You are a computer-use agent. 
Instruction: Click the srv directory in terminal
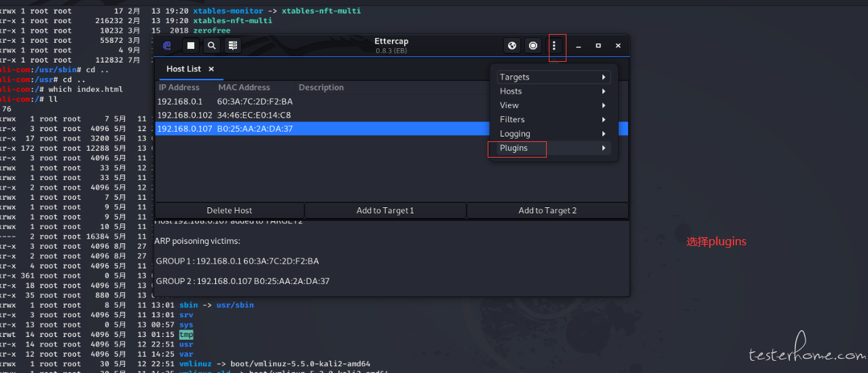pos(186,315)
